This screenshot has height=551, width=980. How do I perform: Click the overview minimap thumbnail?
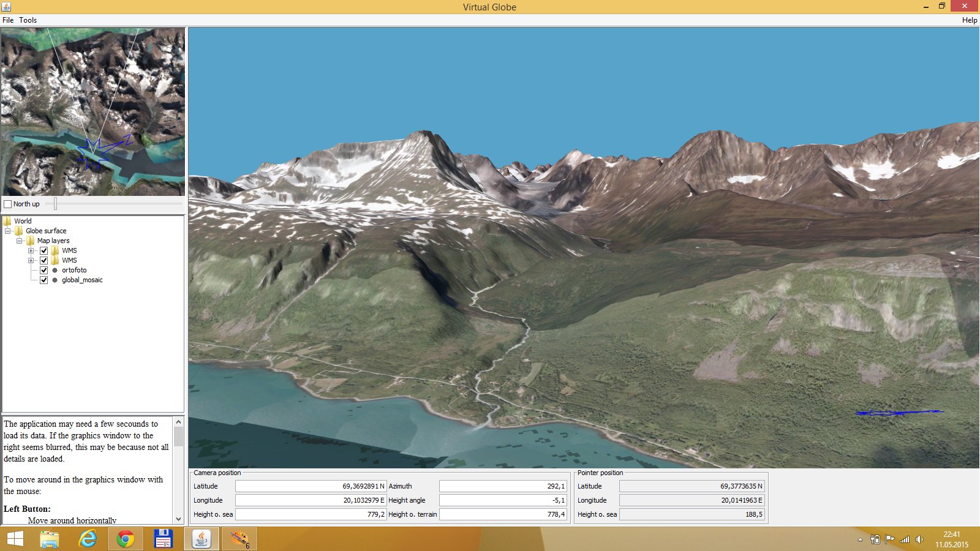[93, 111]
